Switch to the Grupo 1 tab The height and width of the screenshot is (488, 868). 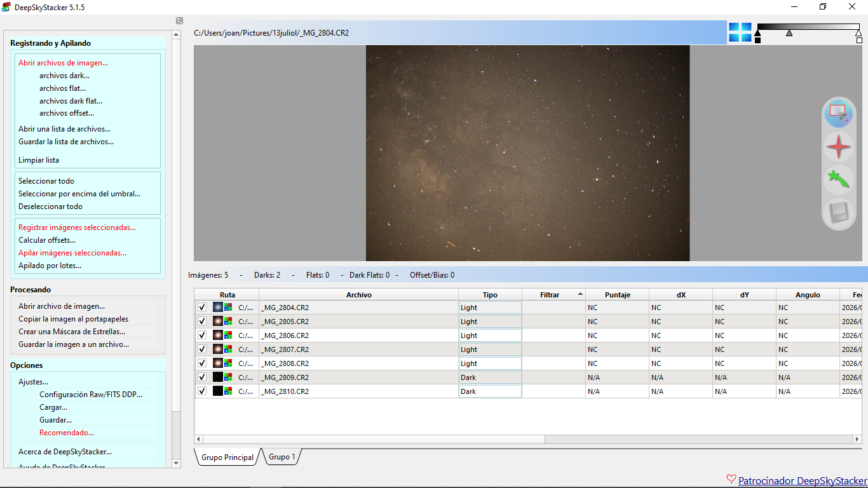point(281,457)
